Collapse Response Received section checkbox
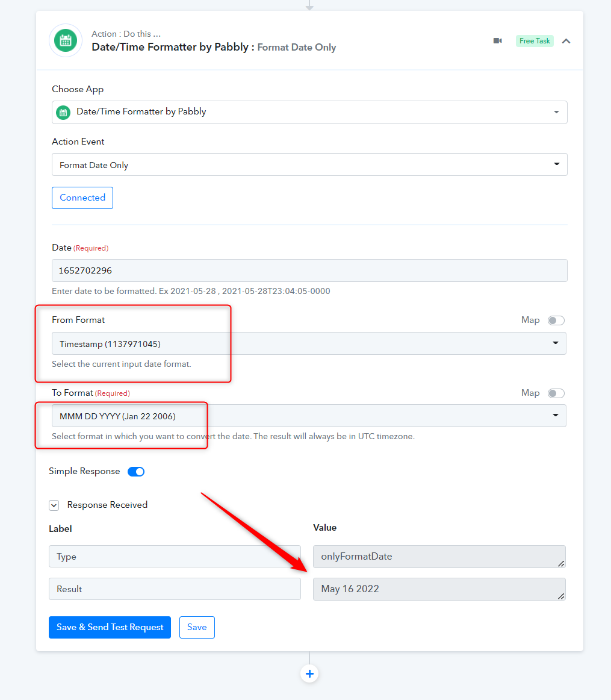 54,505
